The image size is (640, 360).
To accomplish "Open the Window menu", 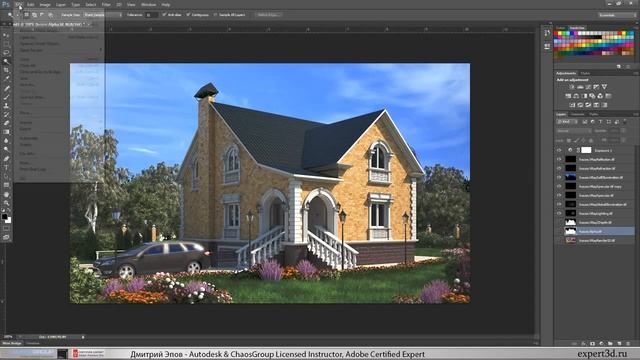I will pos(148,4).
